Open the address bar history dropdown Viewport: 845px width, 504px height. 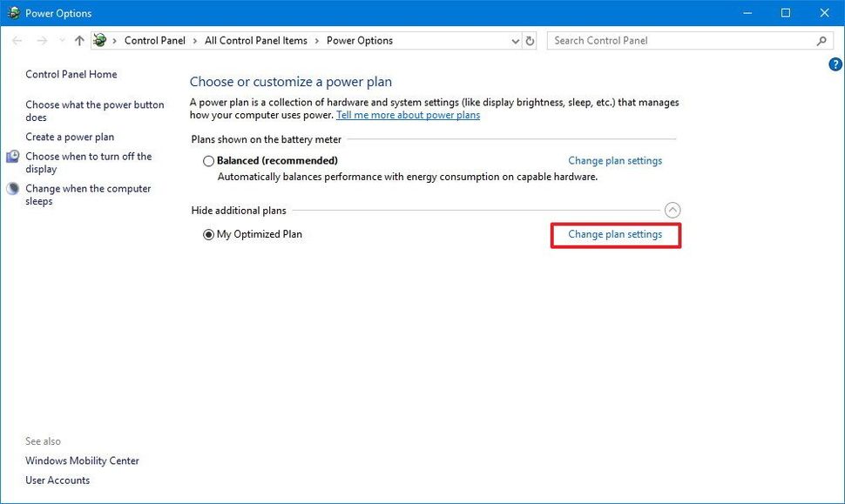pyautogui.click(x=515, y=40)
